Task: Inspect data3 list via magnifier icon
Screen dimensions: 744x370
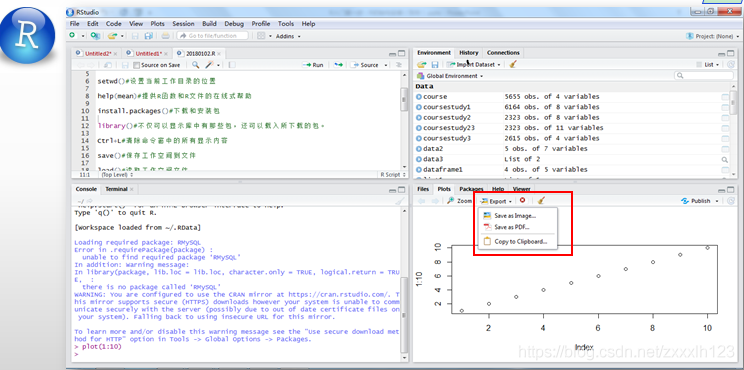Action: click(x=725, y=159)
